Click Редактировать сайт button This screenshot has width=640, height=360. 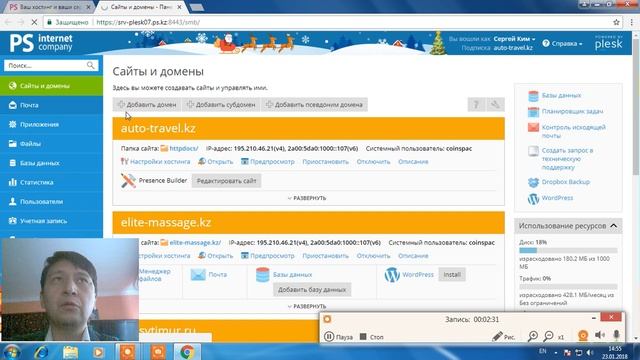pos(227,181)
